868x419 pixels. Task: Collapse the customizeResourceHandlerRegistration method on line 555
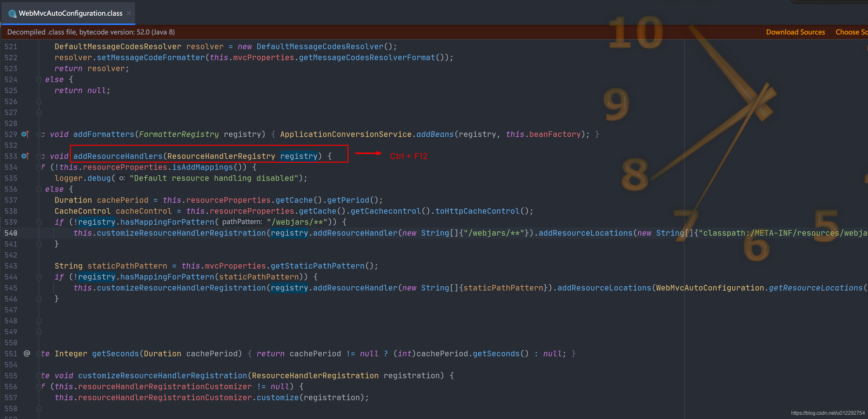[x=39, y=375]
